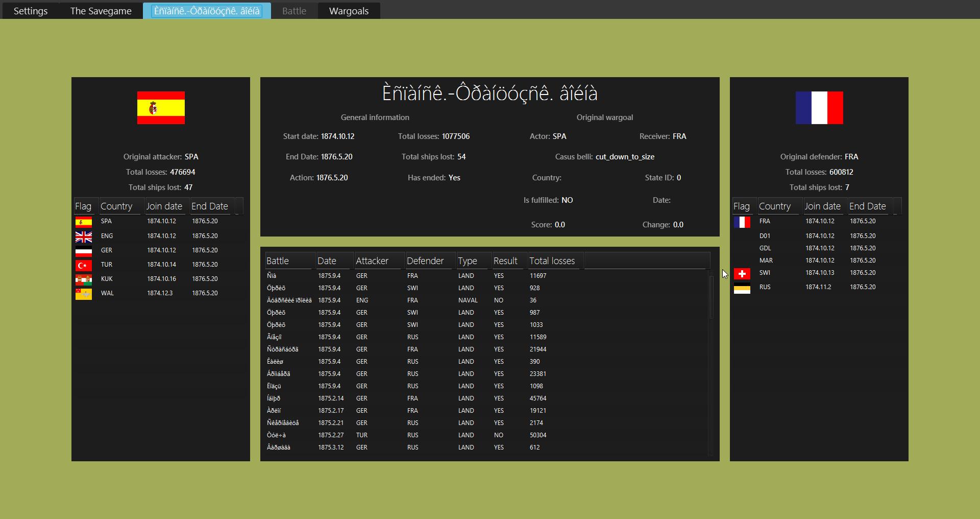Image resolution: width=980 pixels, height=519 pixels.
Task: Click the large France flag image
Action: tap(819, 108)
